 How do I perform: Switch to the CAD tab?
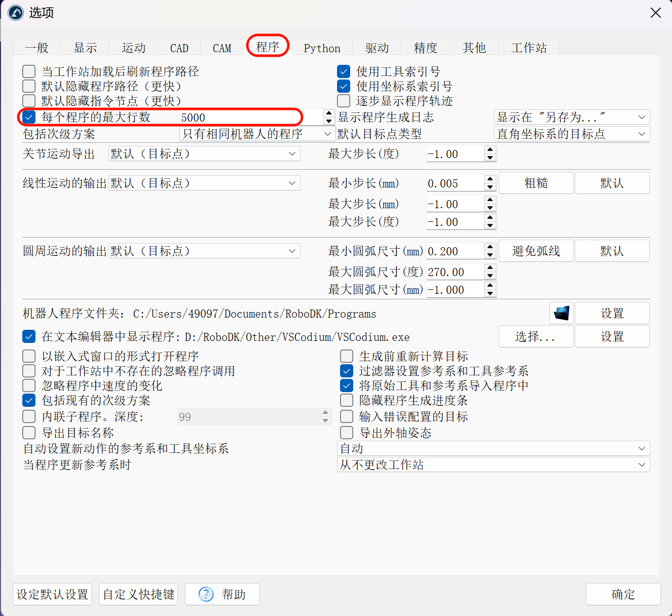click(x=179, y=48)
